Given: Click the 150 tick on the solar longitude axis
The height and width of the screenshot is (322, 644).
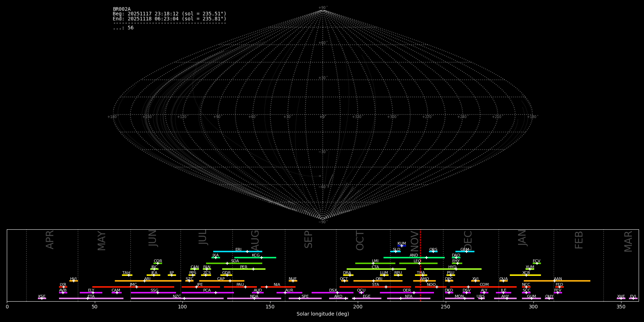Looking at the screenshot, I should pos(270,307).
